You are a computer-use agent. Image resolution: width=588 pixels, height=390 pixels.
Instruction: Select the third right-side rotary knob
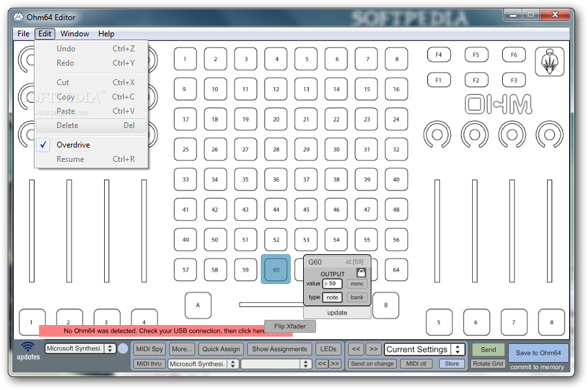pos(512,135)
